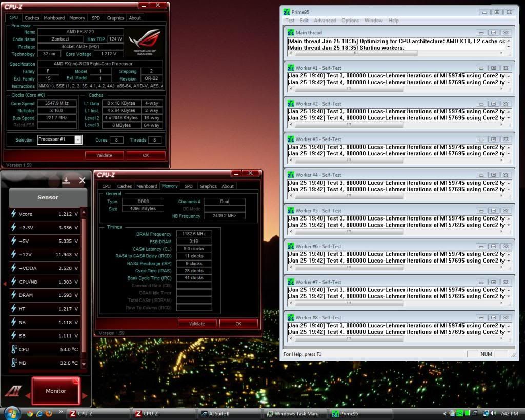Image resolution: width=525 pixels, height=420 pixels.
Task: Open the Windows Start menu orb
Action: [11, 413]
